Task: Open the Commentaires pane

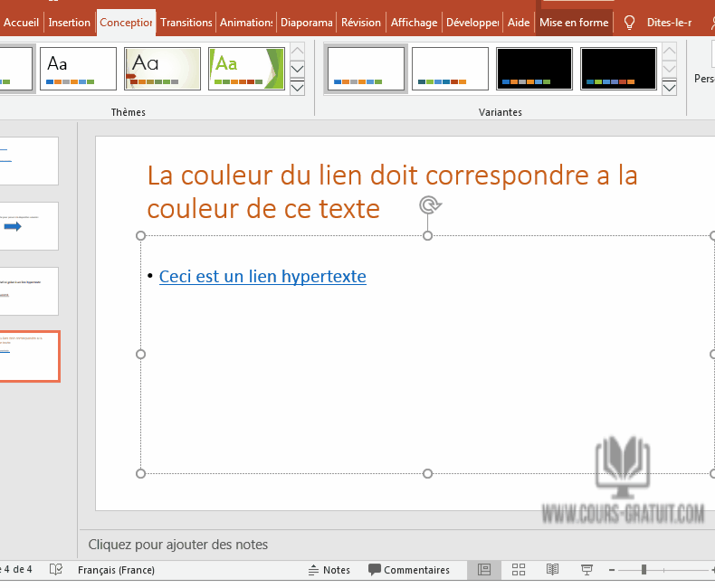Action: 409,570
